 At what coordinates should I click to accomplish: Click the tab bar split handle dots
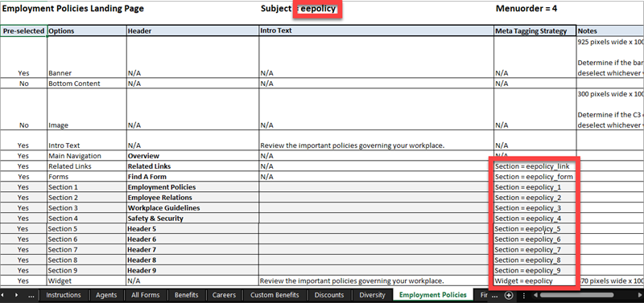[x=524, y=295]
